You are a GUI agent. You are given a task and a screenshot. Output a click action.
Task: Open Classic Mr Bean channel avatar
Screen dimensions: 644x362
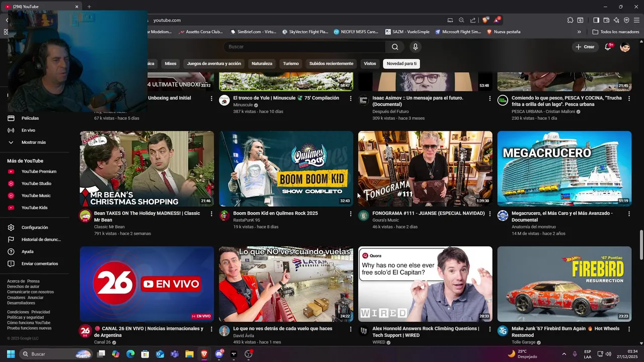click(x=85, y=216)
